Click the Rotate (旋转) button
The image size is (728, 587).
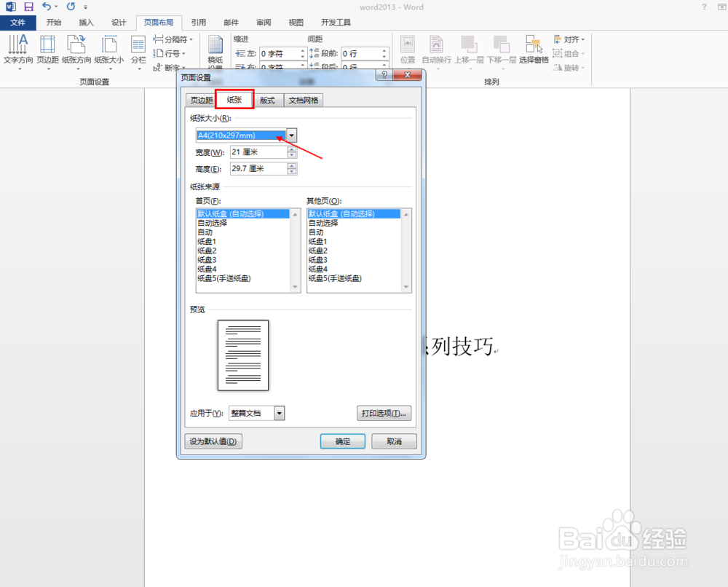tap(569, 68)
